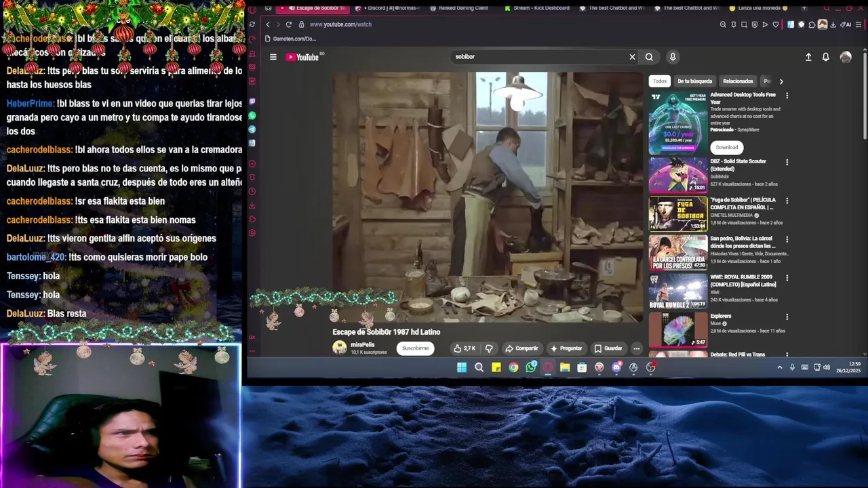
Task: Open WhatsApp in the Opera GX sidebar
Action: click(x=252, y=116)
